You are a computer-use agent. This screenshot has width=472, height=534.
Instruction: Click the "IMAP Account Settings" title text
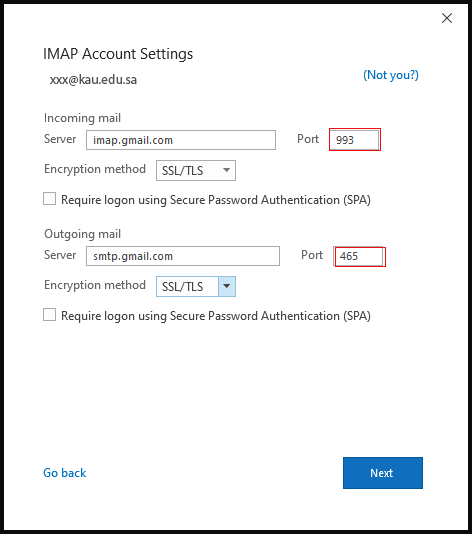(118, 54)
